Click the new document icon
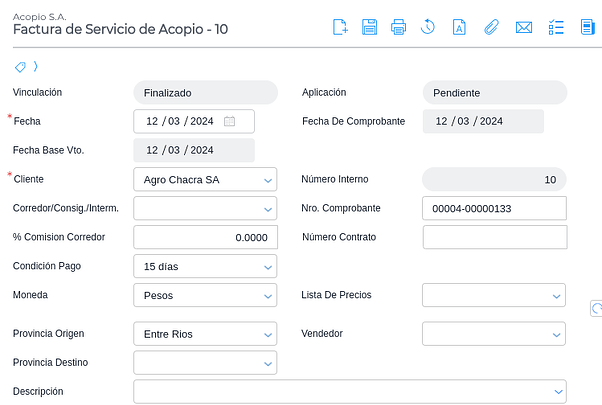Image resolution: width=602 pixels, height=405 pixels. point(340,27)
